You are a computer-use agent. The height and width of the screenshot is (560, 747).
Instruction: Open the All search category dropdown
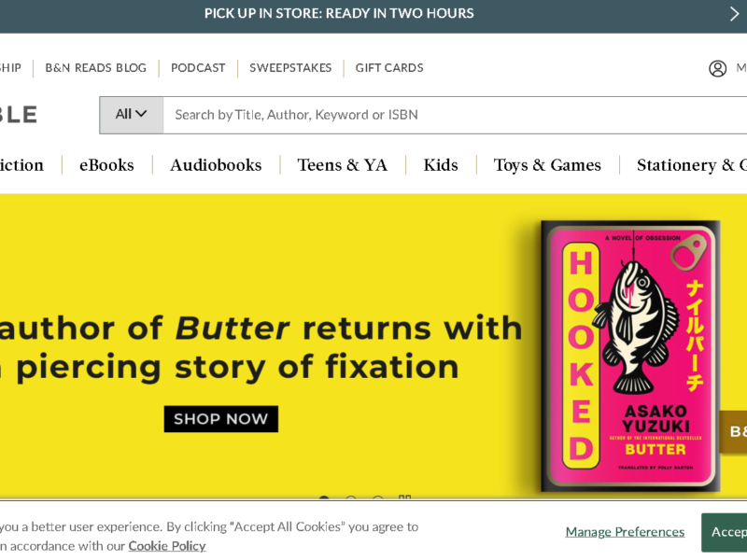(x=132, y=115)
